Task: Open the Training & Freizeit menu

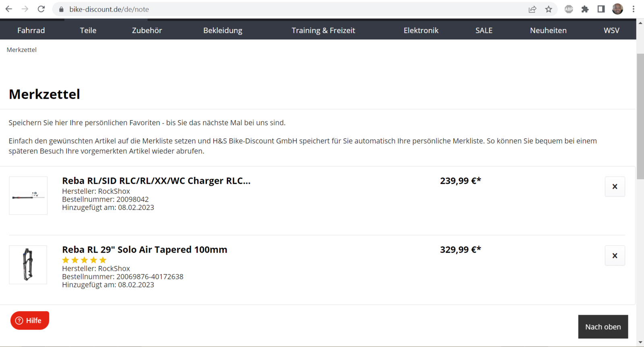Action: click(323, 30)
